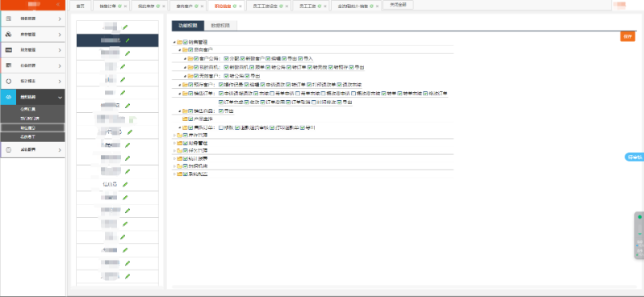Collapse 组织机构 sidebar menu via its down chevron
The image size is (644, 297).
click(x=60, y=98)
